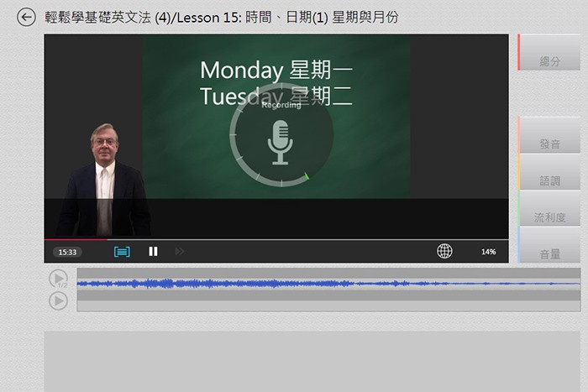The height and width of the screenshot is (392, 588).
Task: Click the recording microphone icon
Action: [x=280, y=142]
